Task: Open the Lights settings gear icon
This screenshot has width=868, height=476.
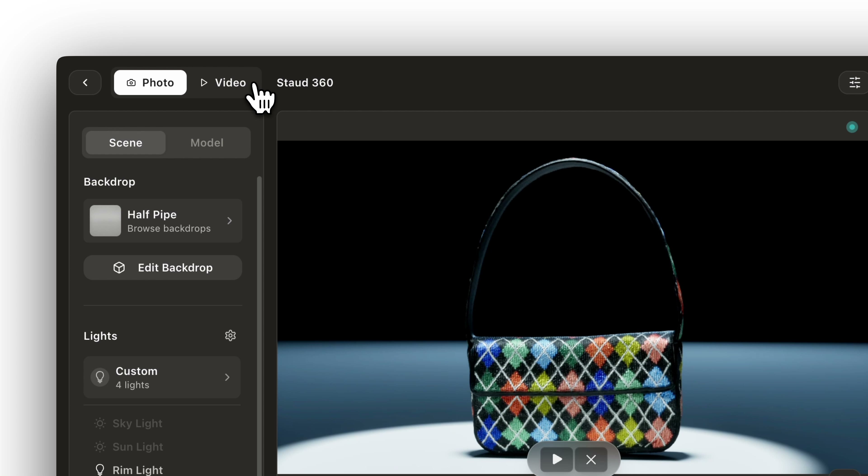Action: (230, 335)
